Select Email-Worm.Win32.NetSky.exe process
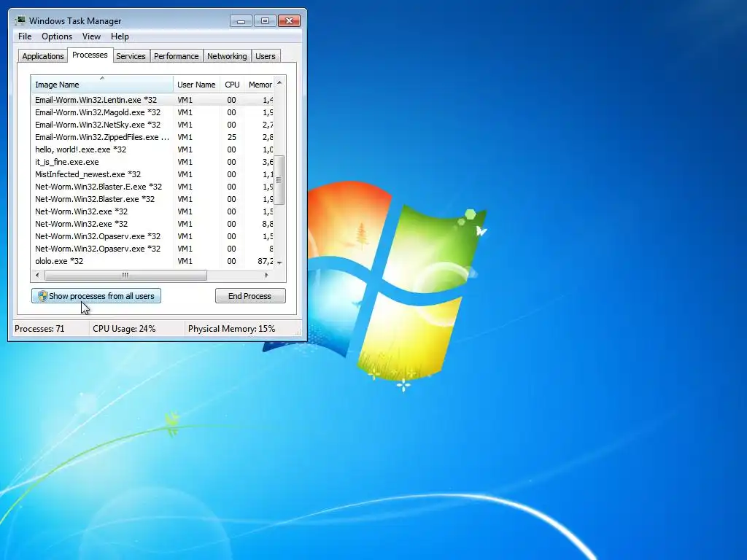The width and height of the screenshot is (747, 560). coord(152,125)
